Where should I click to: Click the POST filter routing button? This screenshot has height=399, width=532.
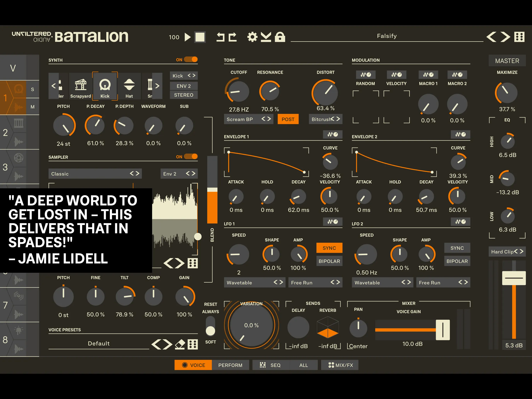pyautogui.click(x=288, y=119)
